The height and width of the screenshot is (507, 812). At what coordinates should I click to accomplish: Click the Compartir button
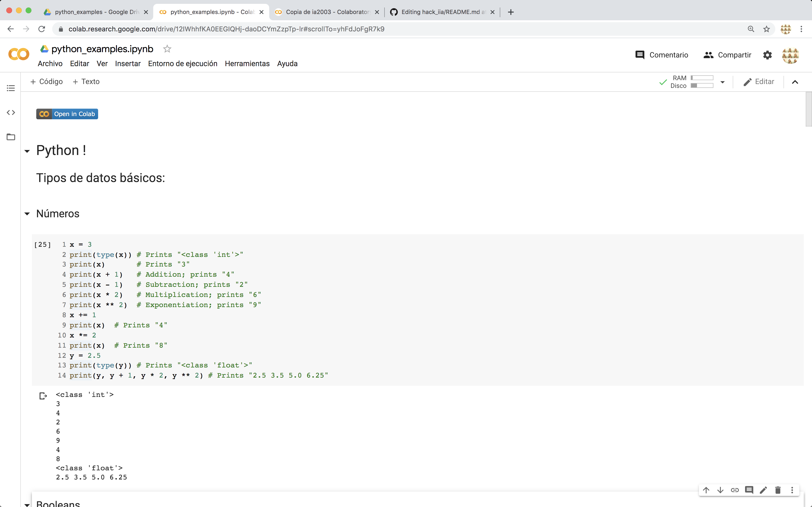tap(727, 55)
